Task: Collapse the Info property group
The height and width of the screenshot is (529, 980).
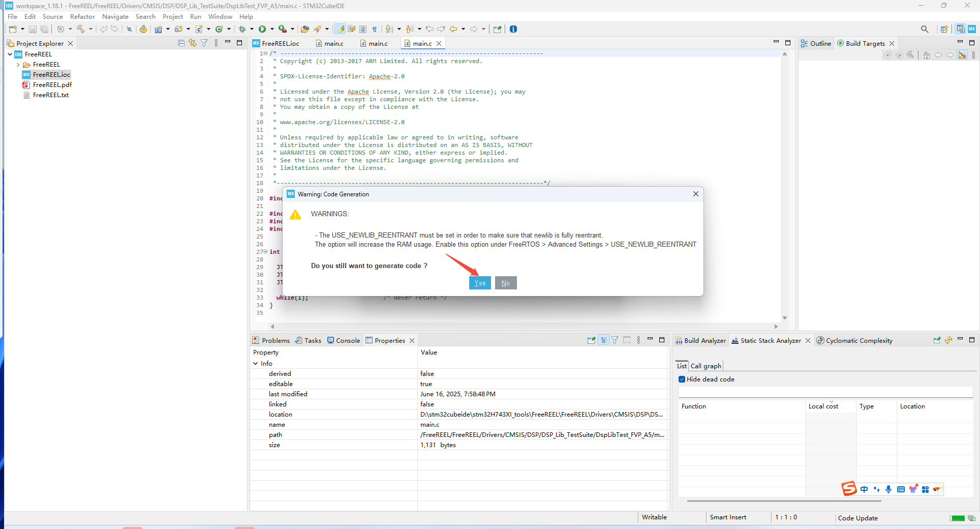Action: click(x=256, y=364)
